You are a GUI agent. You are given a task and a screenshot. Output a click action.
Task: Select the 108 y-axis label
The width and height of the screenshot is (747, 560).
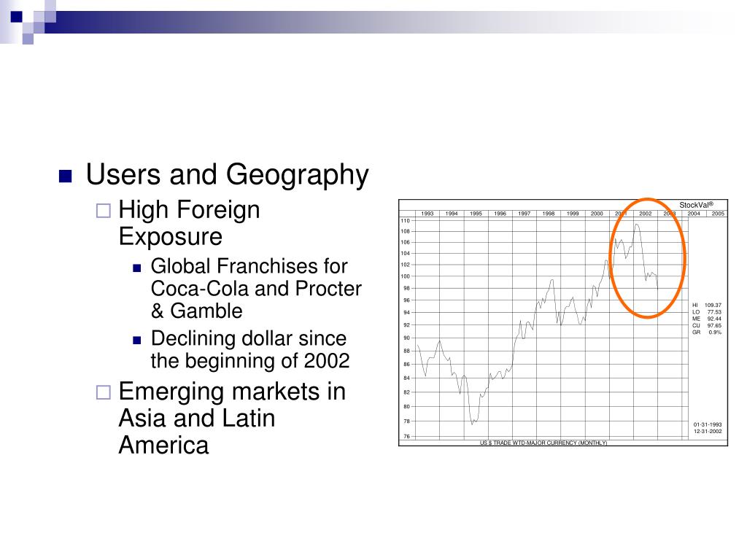pos(405,231)
